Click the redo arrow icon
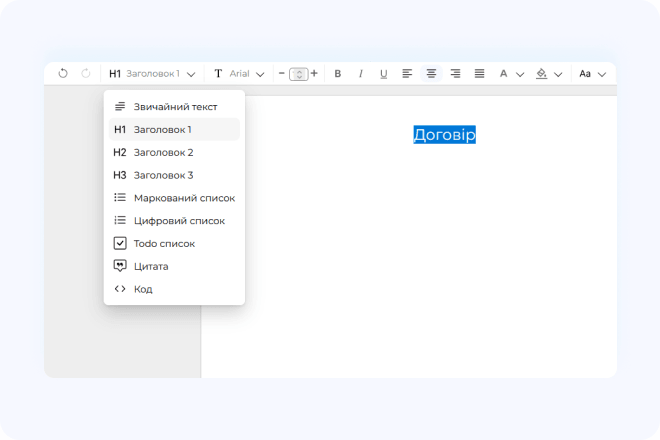 pos(86,74)
